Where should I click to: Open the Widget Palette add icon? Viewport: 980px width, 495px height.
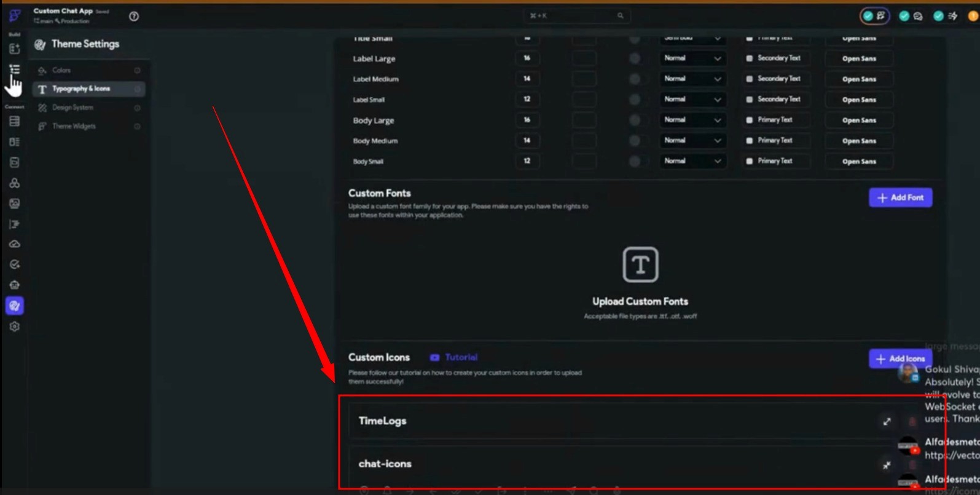(14, 49)
